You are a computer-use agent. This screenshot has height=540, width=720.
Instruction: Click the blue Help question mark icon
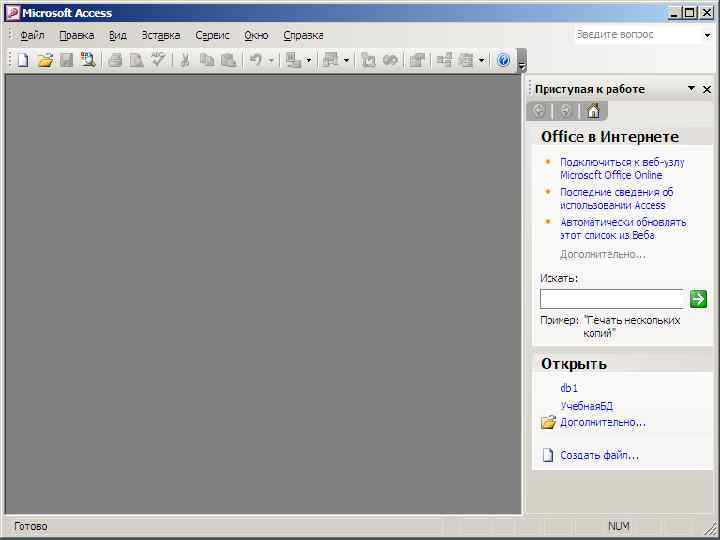pos(503,60)
